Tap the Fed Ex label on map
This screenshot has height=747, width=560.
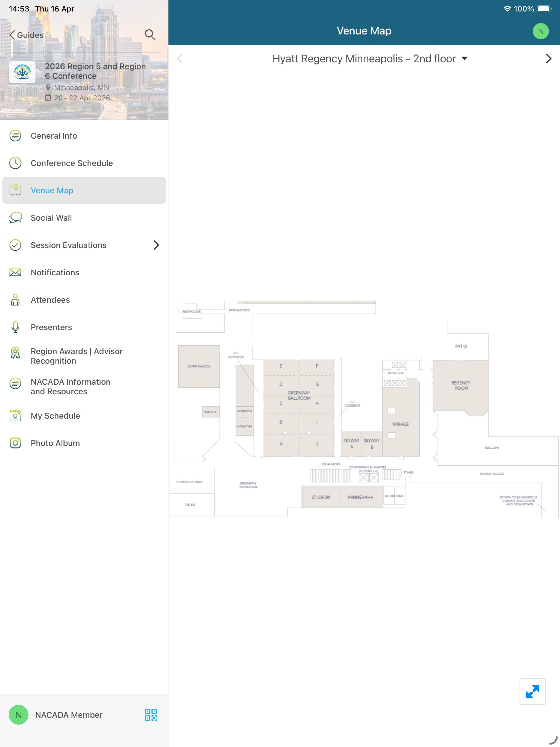click(x=189, y=504)
